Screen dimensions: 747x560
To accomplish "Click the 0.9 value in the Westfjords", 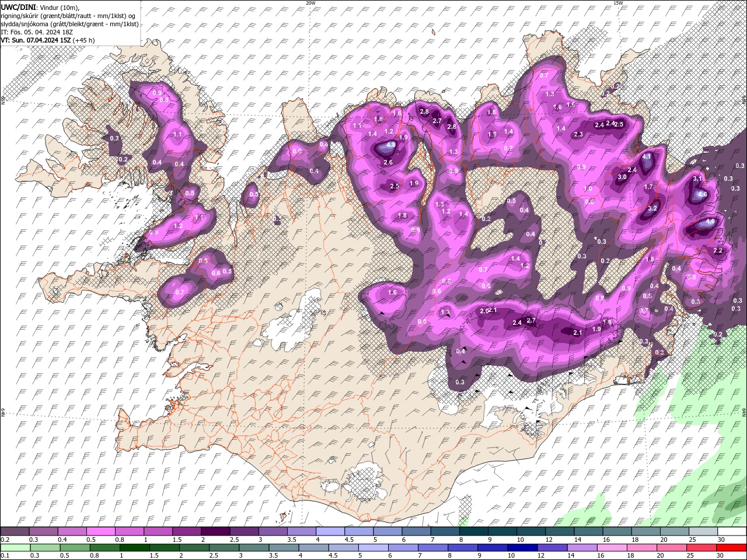I will tap(157, 93).
